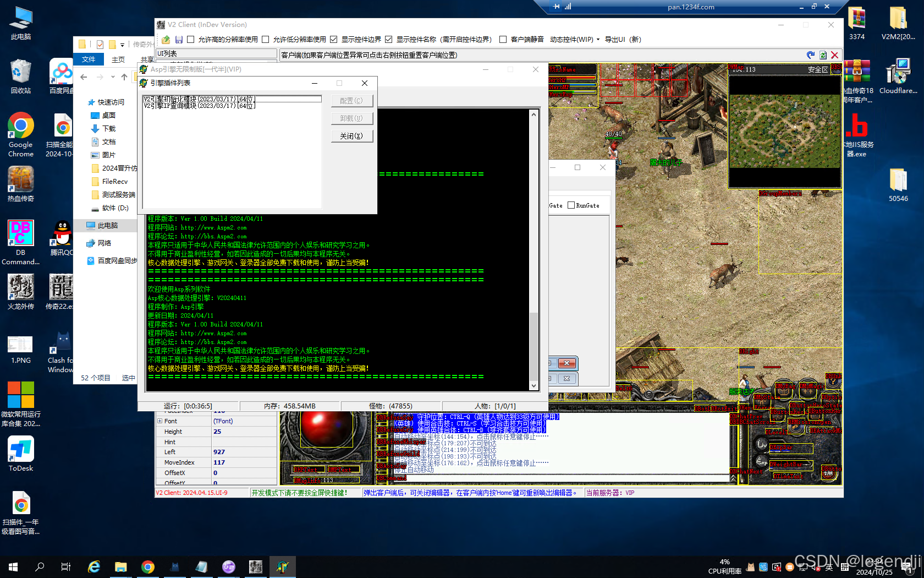
Task: Click the 关闭(X) button in plugin list dialog
Action: [352, 136]
